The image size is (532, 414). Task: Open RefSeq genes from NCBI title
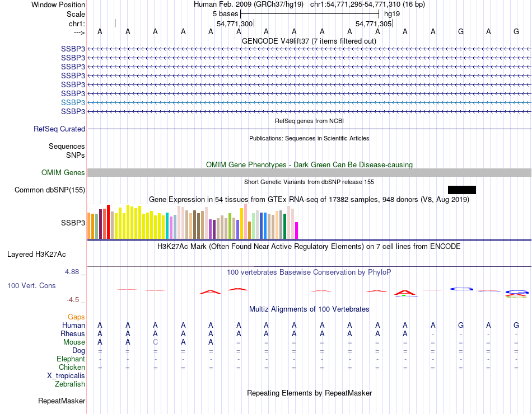(309, 121)
